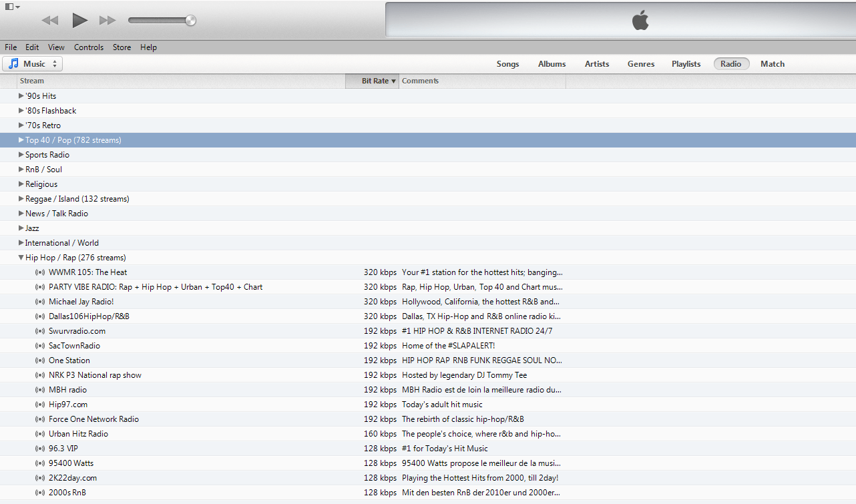The image size is (856, 504).
Task: Open the Help menu
Action: click(x=148, y=47)
